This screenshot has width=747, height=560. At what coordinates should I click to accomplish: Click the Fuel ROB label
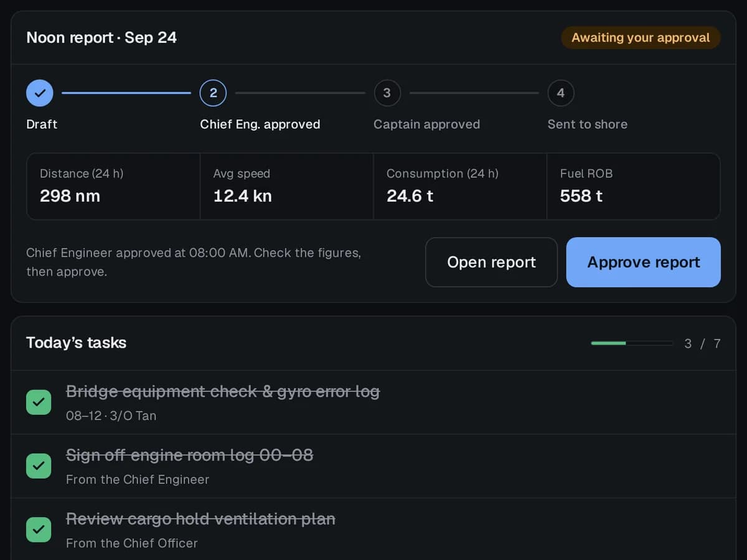pyautogui.click(x=586, y=174)
